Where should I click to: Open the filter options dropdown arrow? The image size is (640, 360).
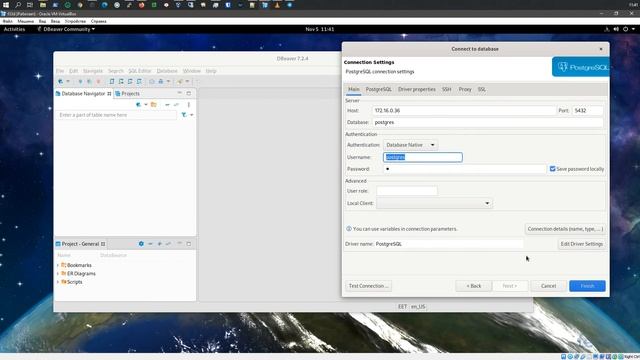[x=191, y=115]
